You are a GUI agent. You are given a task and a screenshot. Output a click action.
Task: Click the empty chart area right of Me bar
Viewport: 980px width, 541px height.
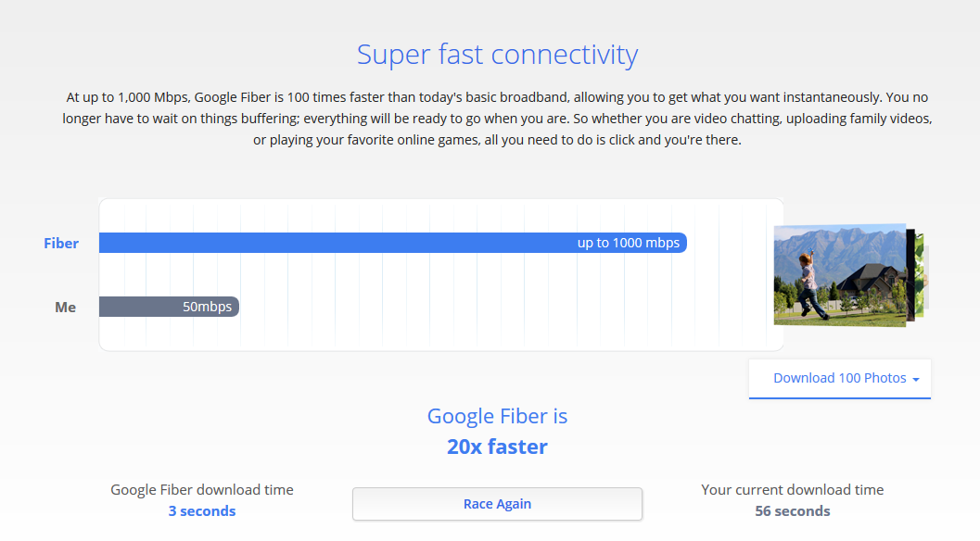[509, 307]
